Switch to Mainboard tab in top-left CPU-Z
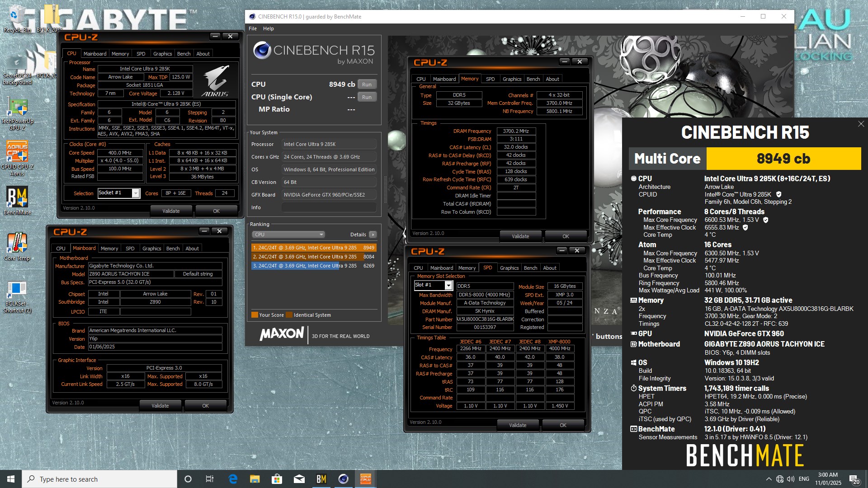Screen dimensions: 868x488 [95, 53]
